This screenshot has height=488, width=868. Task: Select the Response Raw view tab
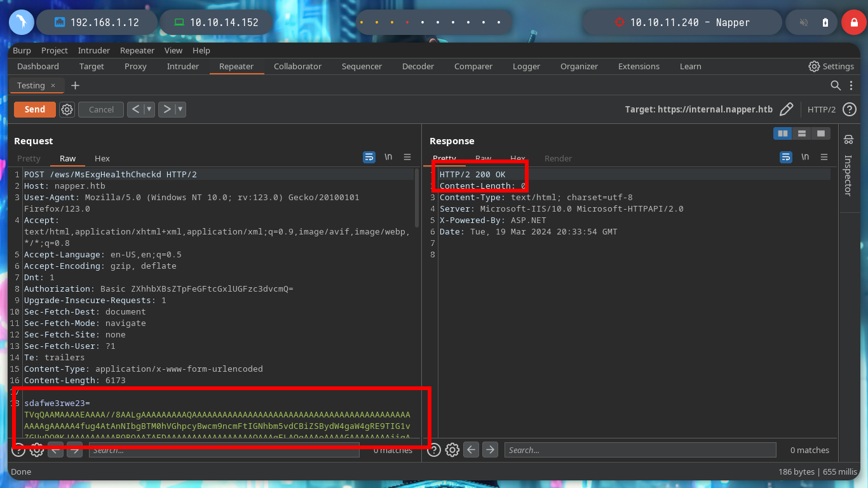[484, 158]
